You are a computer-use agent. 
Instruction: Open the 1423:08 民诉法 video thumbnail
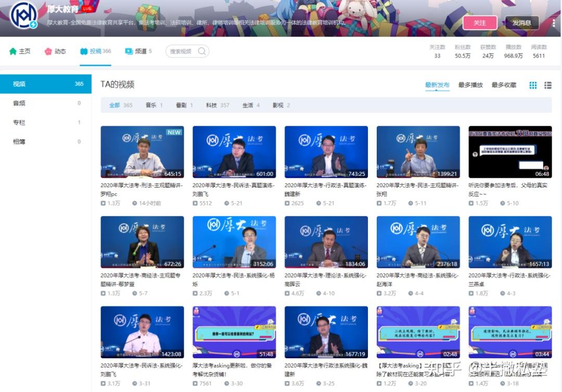142,332
